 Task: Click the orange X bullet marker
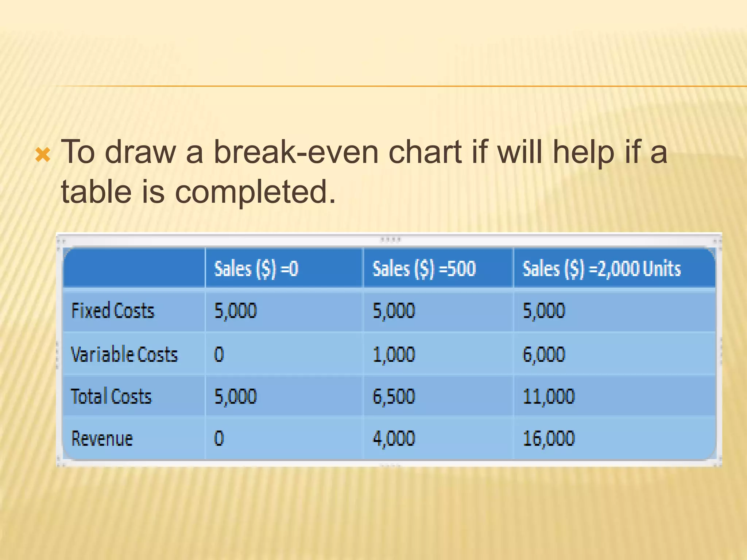(x=43, y=155)
